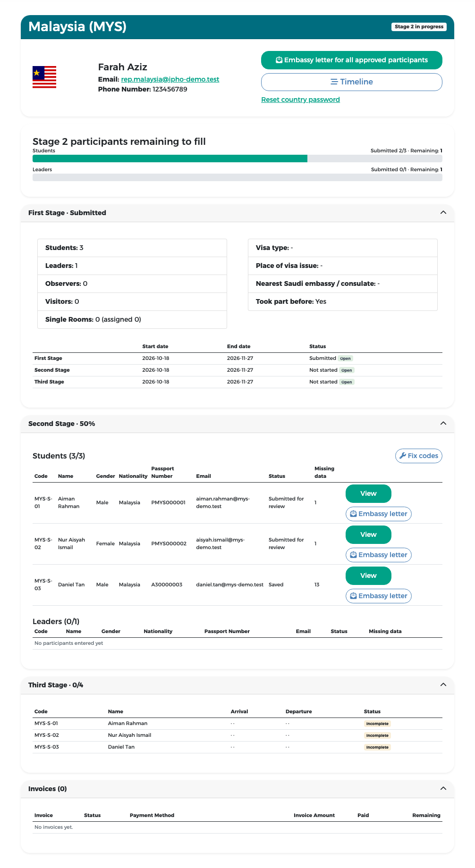Click the envelope icon in Nur Aisyah Ismail's Embassy letter
This screenshot has width=475, height=868.
coord(353,555)
